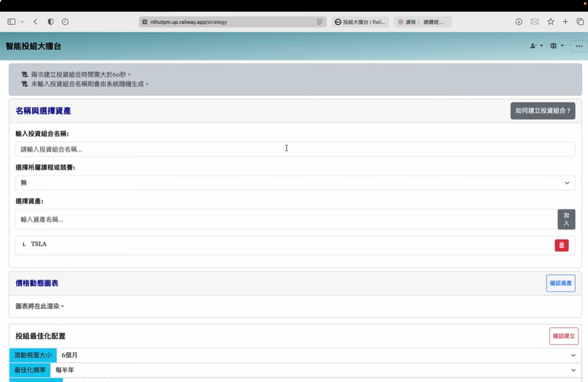This screenshot has width=588, height=382.
Task: Open the user account dropdown menu
Action: pos(536,46)
